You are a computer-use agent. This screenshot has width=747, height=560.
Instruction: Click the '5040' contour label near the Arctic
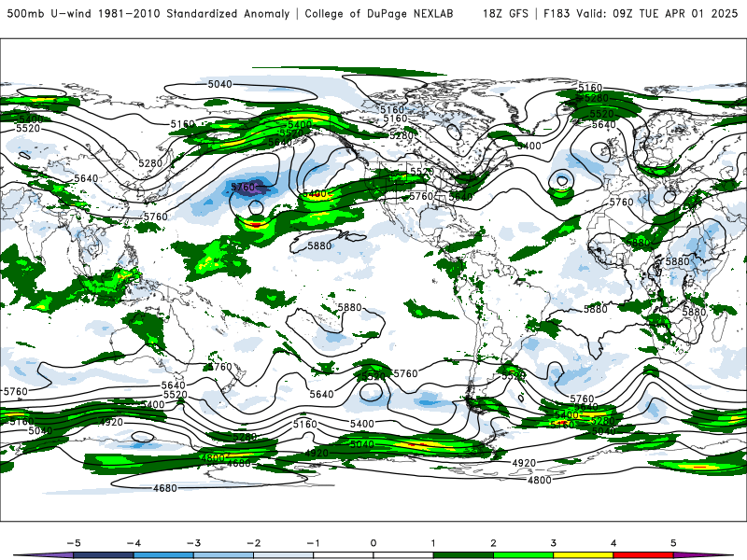tap(220, 84)
